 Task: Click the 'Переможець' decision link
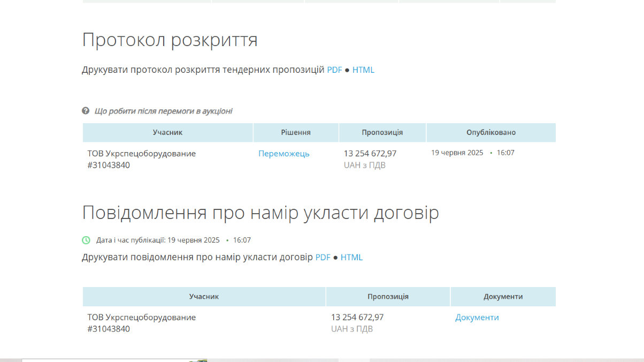(284, 154)
